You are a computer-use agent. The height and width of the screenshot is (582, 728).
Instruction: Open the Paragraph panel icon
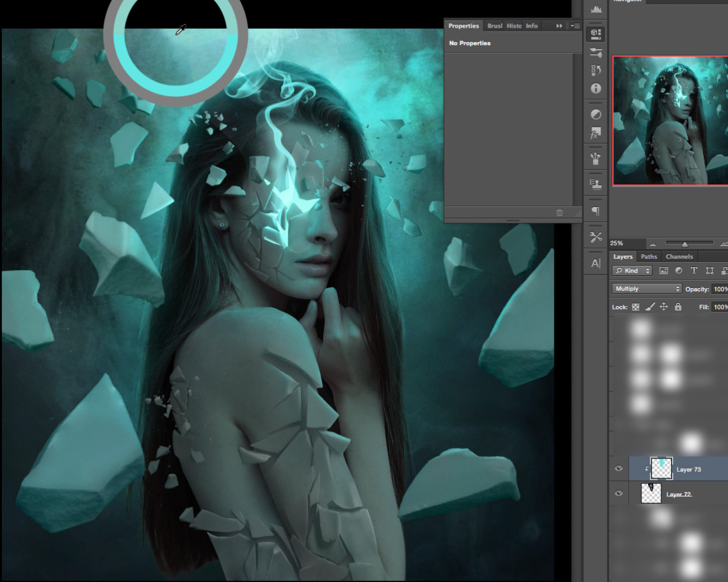[596, 211]
